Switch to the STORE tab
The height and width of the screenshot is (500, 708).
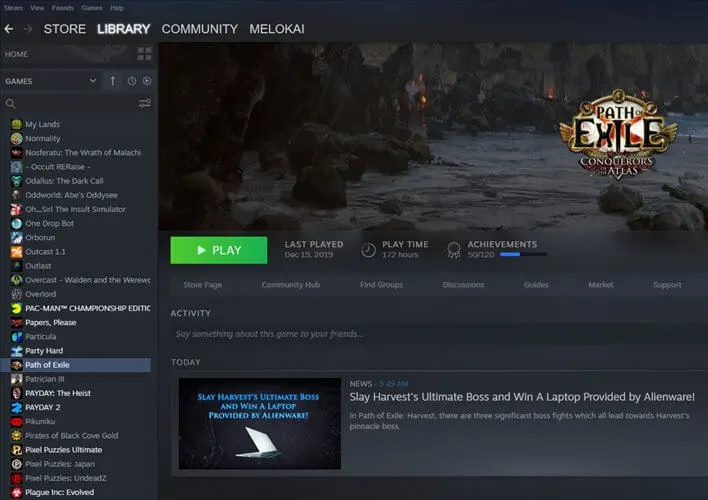(x=64, y=29)
